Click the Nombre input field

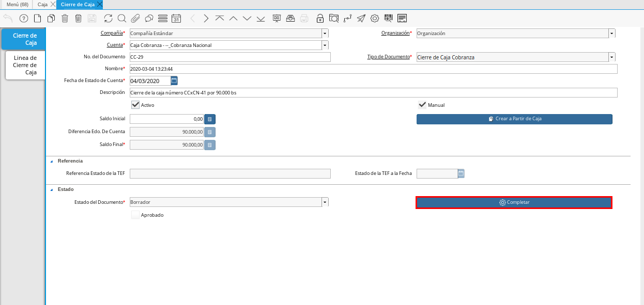click(374, 69)
